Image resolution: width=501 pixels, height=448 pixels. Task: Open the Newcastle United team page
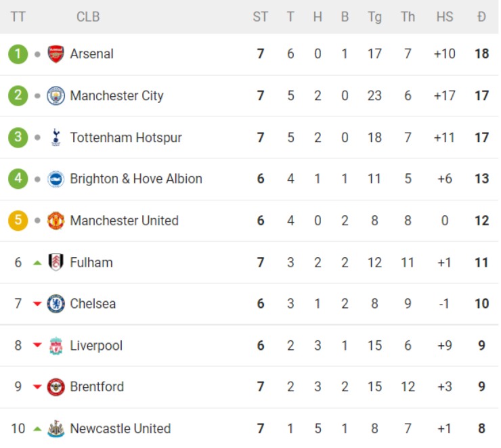tap(121, 429)
